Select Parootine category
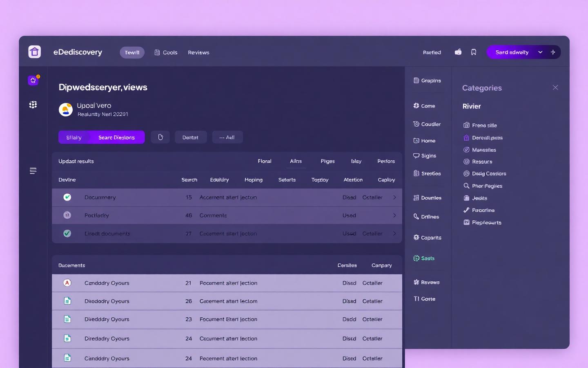The width and height of the screenshot is (588, 368). pos(479,210)
